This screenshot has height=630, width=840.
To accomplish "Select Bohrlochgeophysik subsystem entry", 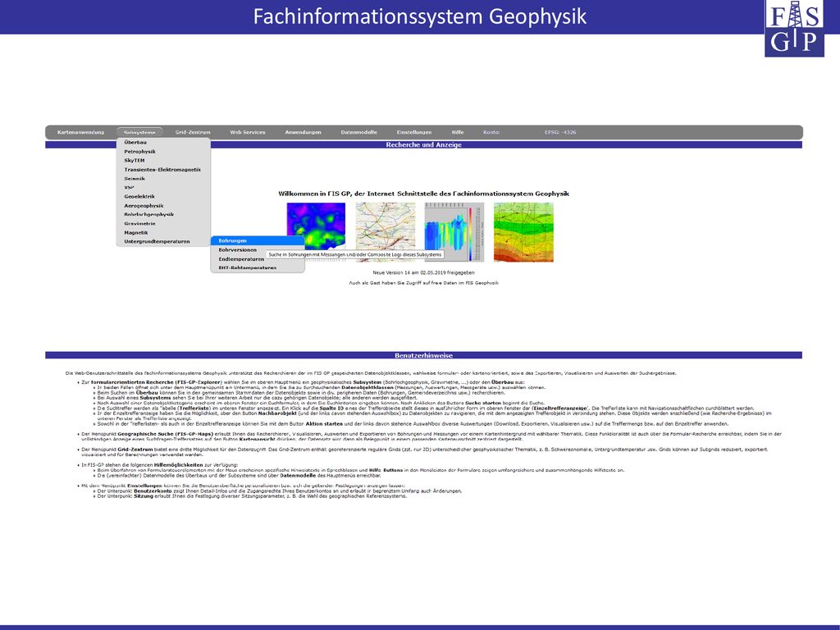I will coord(163,214).
